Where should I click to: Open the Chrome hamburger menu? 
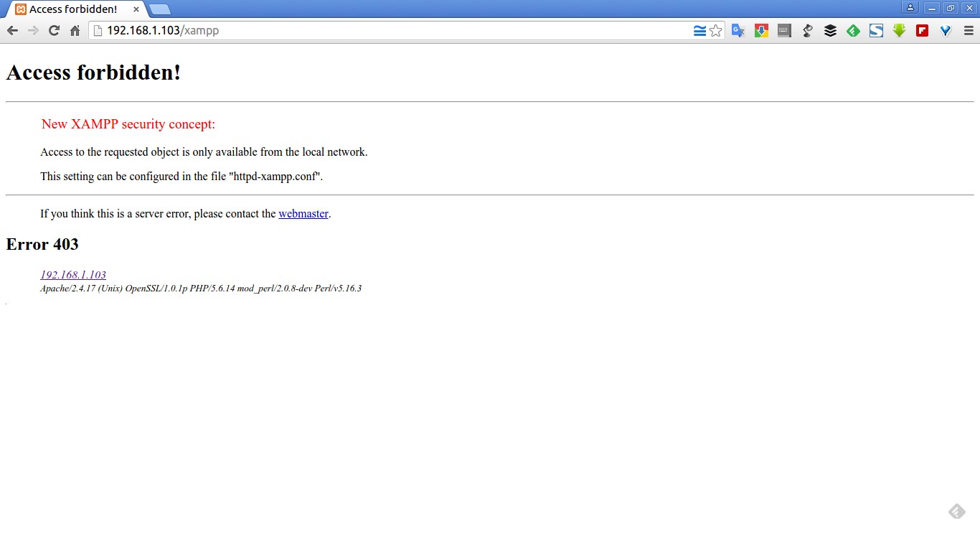coord(969,31)
